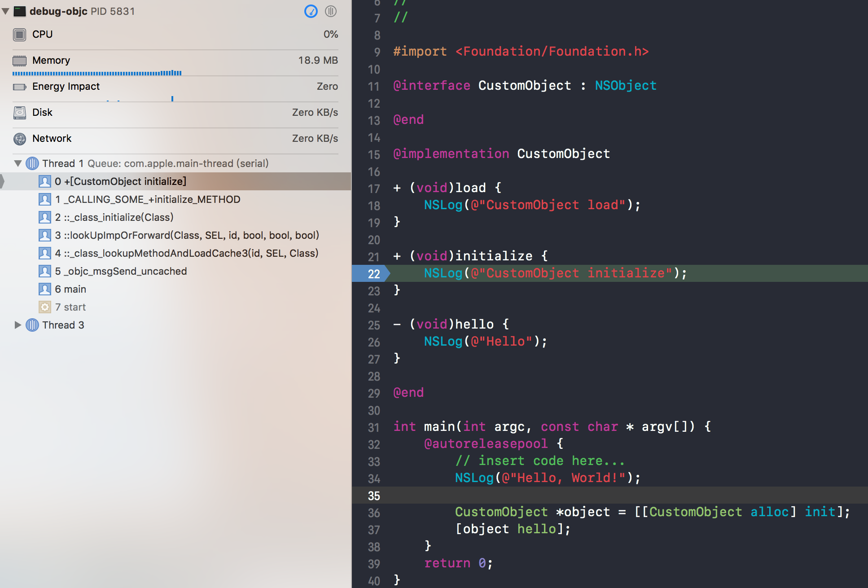The height and width of the screenshot is (588, 868).
Task: Select stack frame 6 main
Action: click(70, 289)
